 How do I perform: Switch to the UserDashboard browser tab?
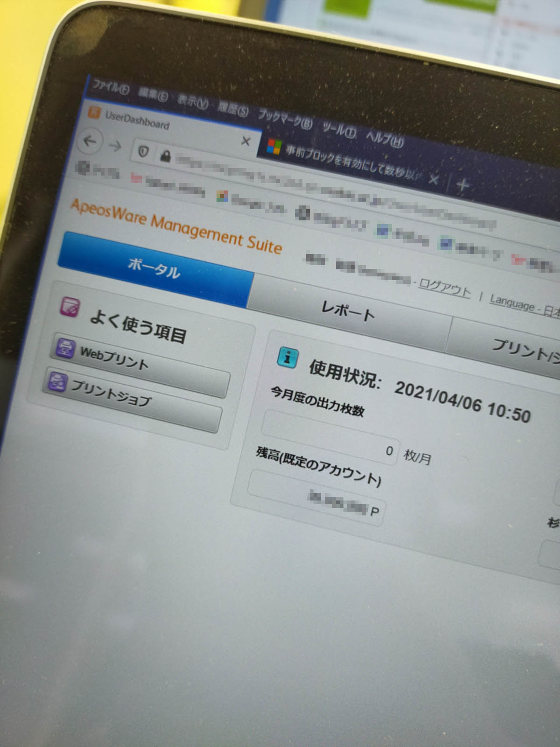pos(170,127)
